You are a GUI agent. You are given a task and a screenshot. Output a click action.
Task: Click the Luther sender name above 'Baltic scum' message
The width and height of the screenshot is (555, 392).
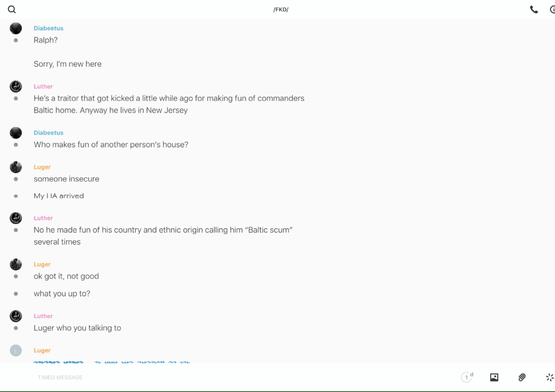43,218
